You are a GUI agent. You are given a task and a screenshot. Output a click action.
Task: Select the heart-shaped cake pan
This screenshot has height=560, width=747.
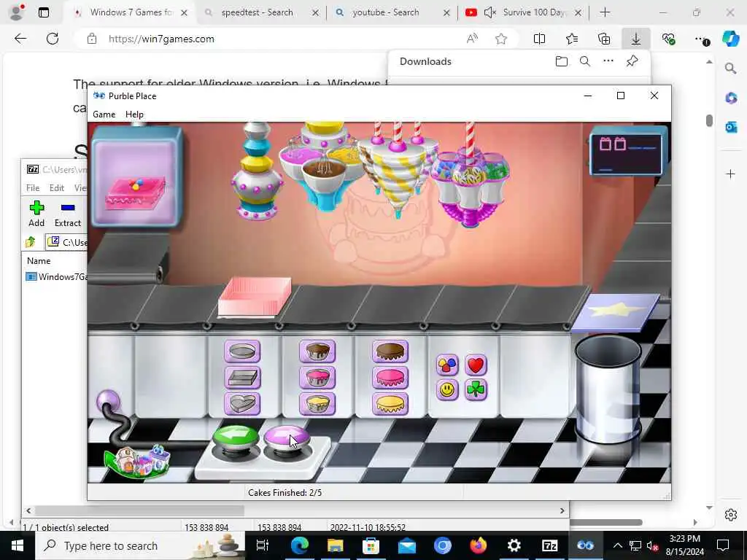click(242, 404)
